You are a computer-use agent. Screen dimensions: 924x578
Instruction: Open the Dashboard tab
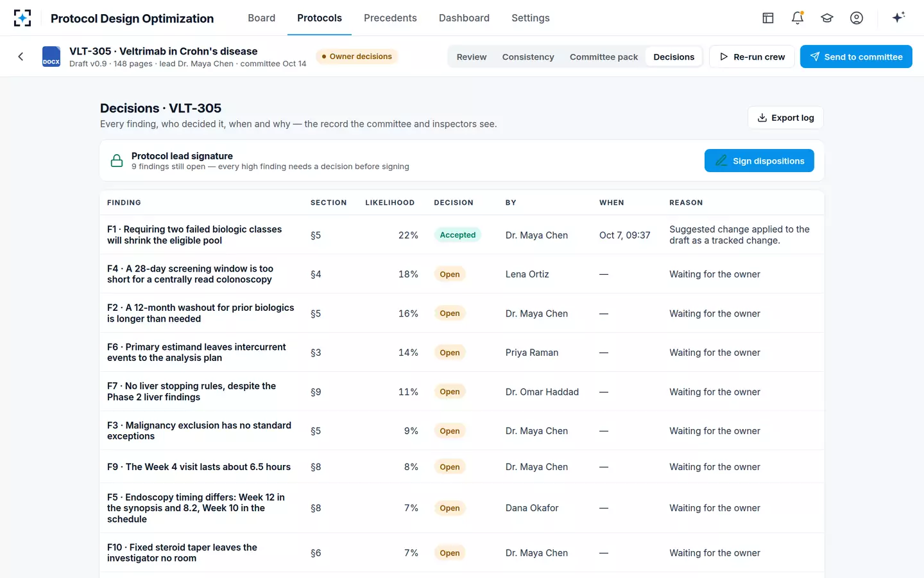pos(464,18)
